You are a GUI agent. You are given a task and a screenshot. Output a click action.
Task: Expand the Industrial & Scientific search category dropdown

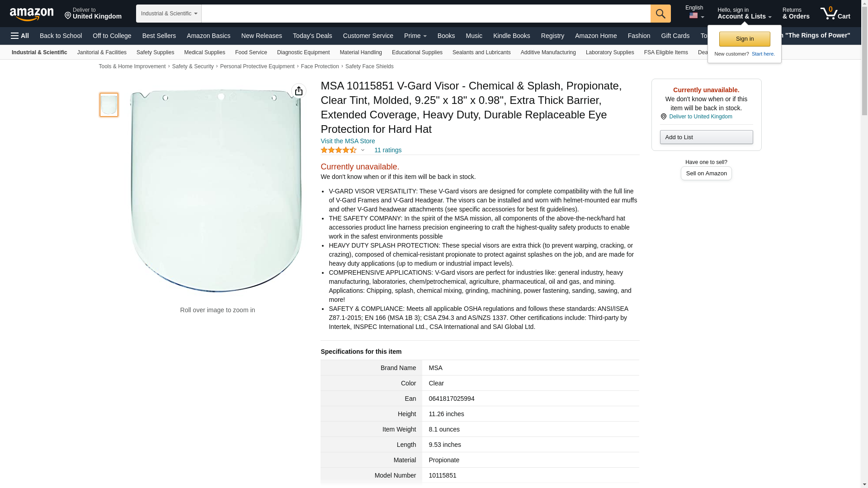(169, 14)
